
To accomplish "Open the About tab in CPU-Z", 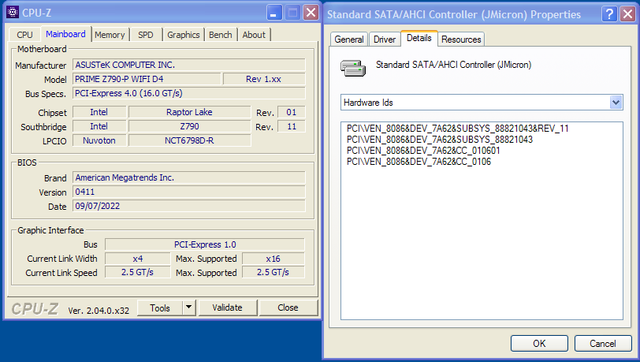I will 254,35.
